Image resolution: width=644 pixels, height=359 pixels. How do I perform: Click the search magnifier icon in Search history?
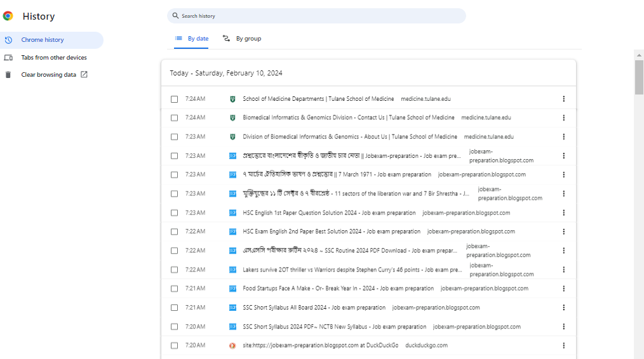coord(175,16)
